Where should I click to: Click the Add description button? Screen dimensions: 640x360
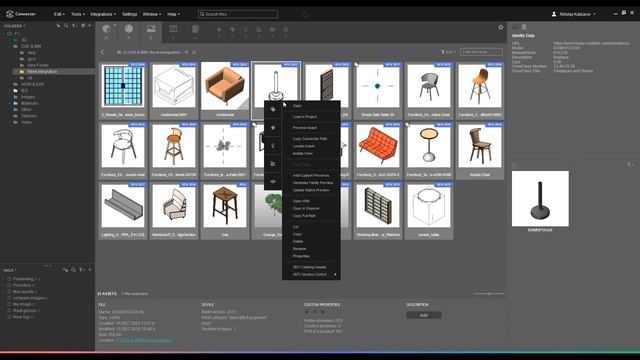(x=424, y=315)
